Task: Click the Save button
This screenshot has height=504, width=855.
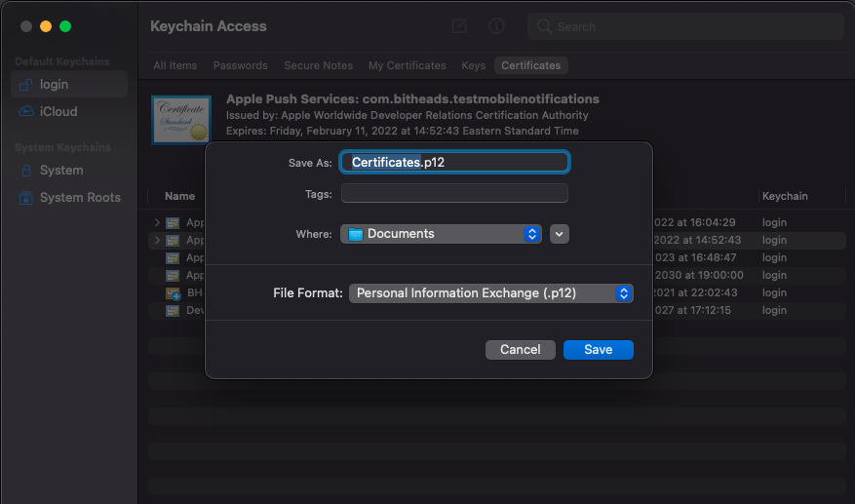Action: 599,350
